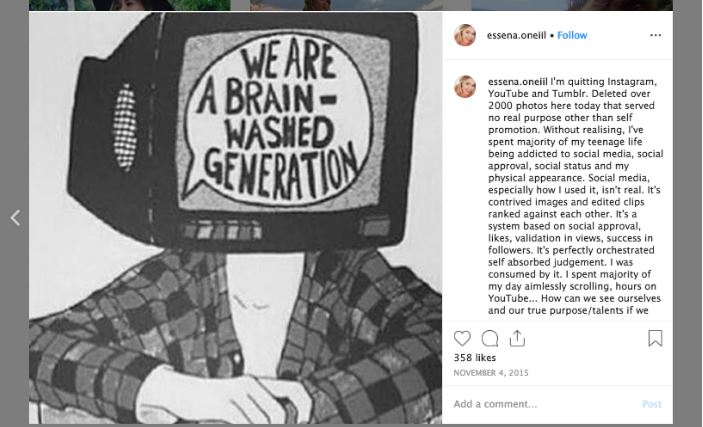
Task: Like the post with the heart icon
Action: 462,338
